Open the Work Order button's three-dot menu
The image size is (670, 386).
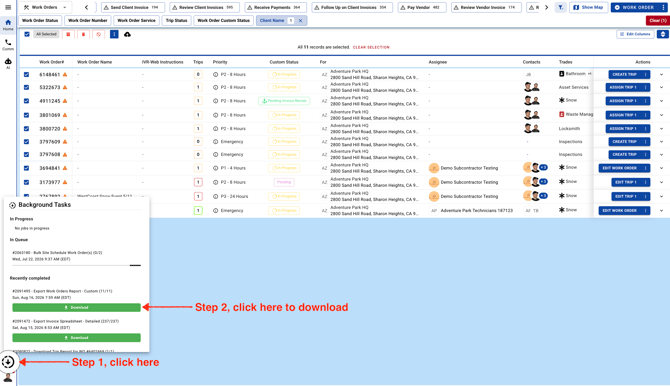(x=663, y=7)
